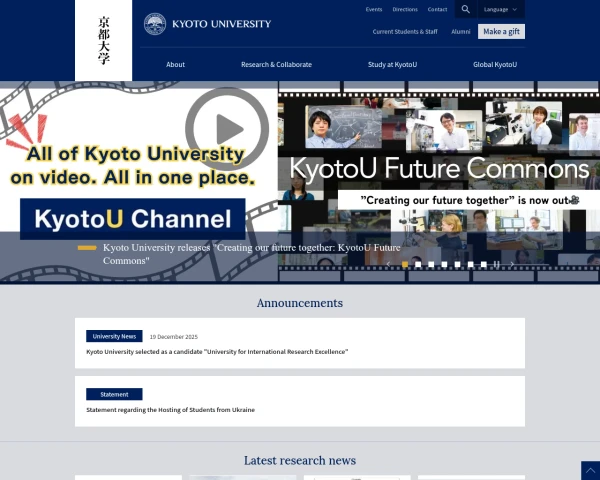Select the last carousel slide dot
Screen dimensions: 600x480
484,264
